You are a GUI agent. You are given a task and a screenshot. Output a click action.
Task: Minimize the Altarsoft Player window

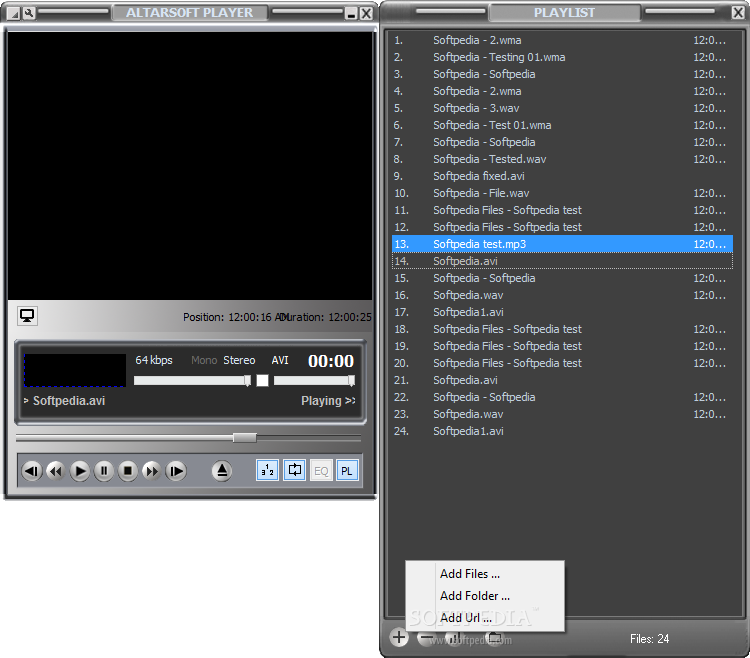[352, 13]
